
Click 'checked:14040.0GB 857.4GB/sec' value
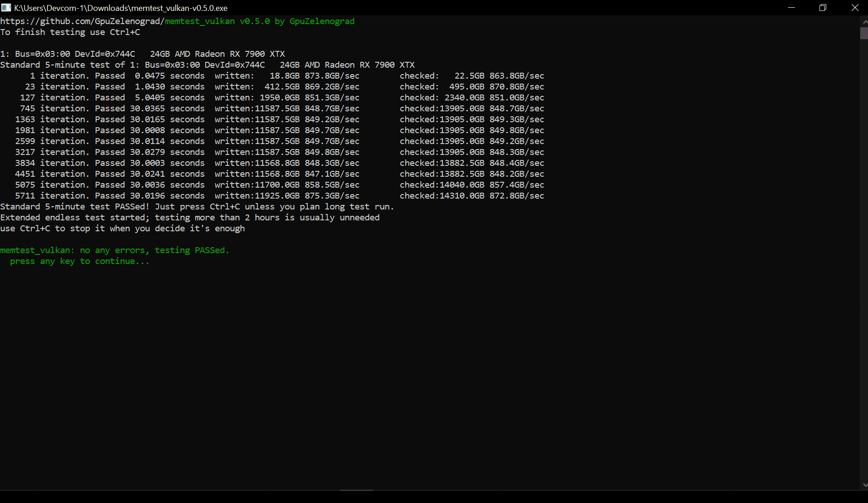(x=472, y=185)
